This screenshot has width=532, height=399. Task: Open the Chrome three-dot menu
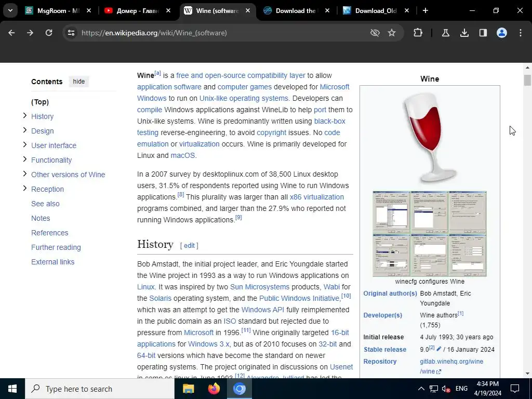pyautogui.click(x=521, y=33)
